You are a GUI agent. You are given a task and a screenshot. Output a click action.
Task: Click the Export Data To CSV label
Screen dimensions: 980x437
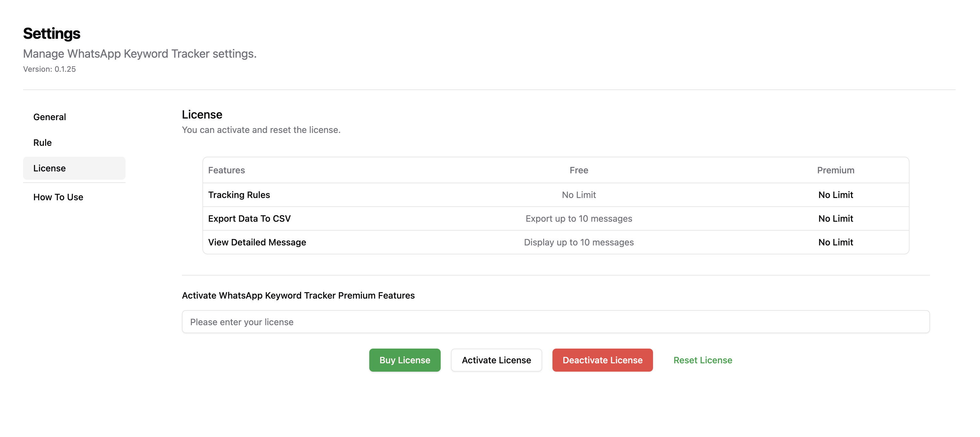[249, 218]
